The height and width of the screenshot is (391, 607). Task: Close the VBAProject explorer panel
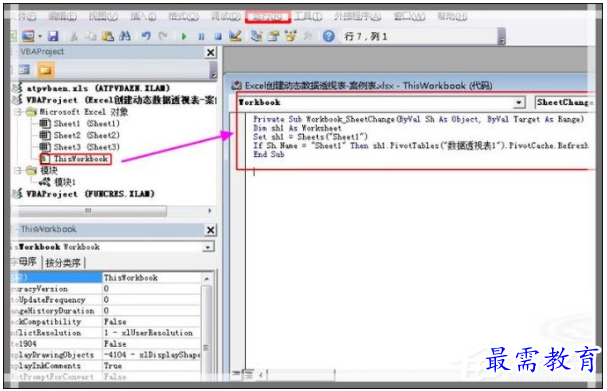[x=211, y=52]
